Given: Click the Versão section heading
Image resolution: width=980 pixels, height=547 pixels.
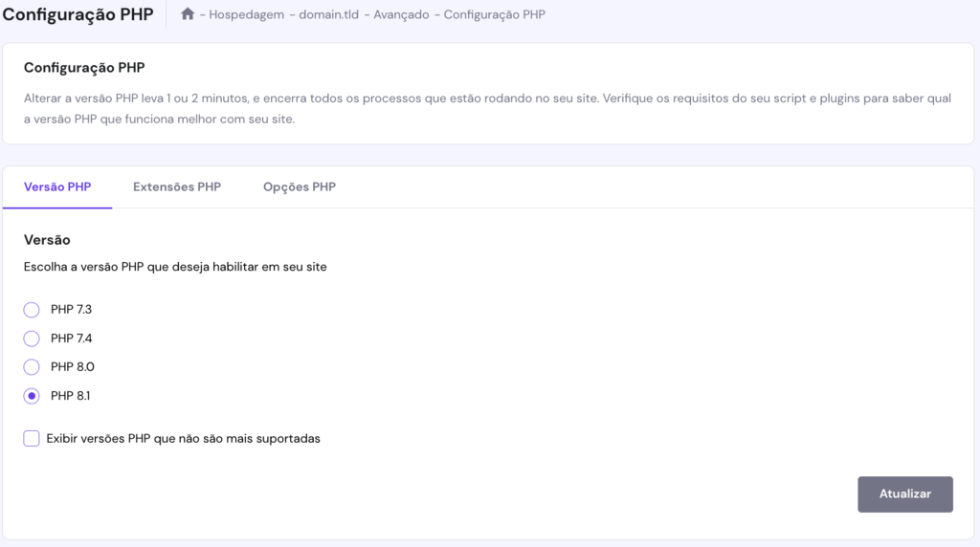Looking at the screenshot, I should point(47,240).
